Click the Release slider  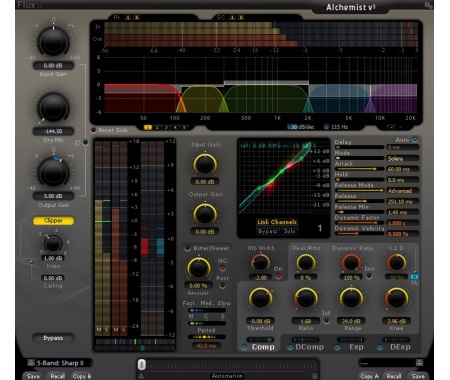click(359, 201)
